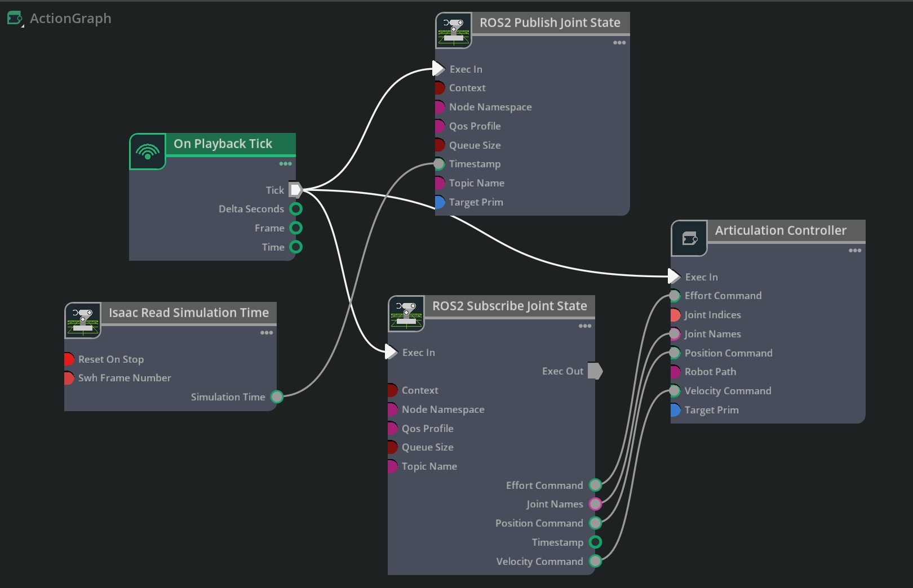This screenshot has width=913, height=588.
Task: Click the Isaac Read Simulation Time node icon
Action: pyautogui.click(x=83, y=320)
